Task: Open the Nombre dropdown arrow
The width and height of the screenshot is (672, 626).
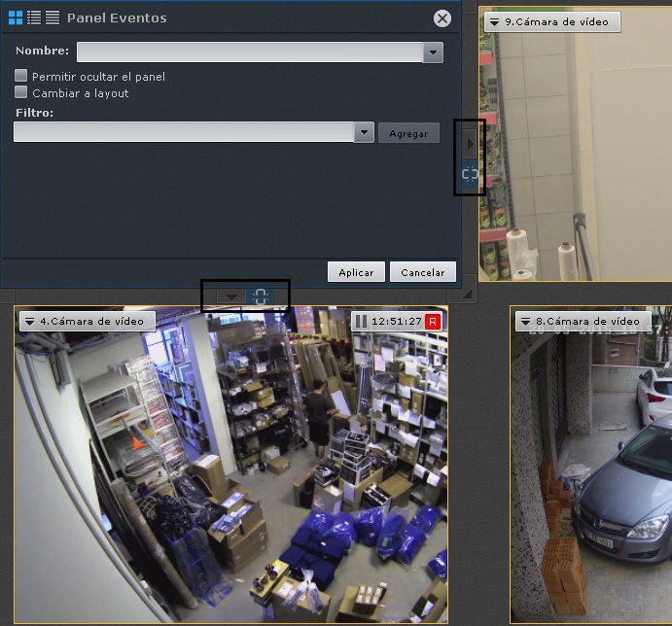Action: (x=433, y=52)
